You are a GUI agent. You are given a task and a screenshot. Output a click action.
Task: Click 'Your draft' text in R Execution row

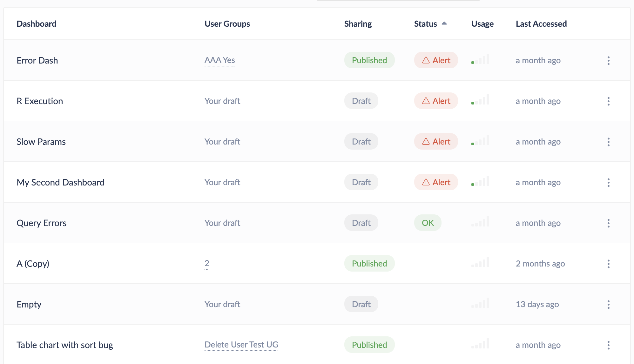coord(222,101)
